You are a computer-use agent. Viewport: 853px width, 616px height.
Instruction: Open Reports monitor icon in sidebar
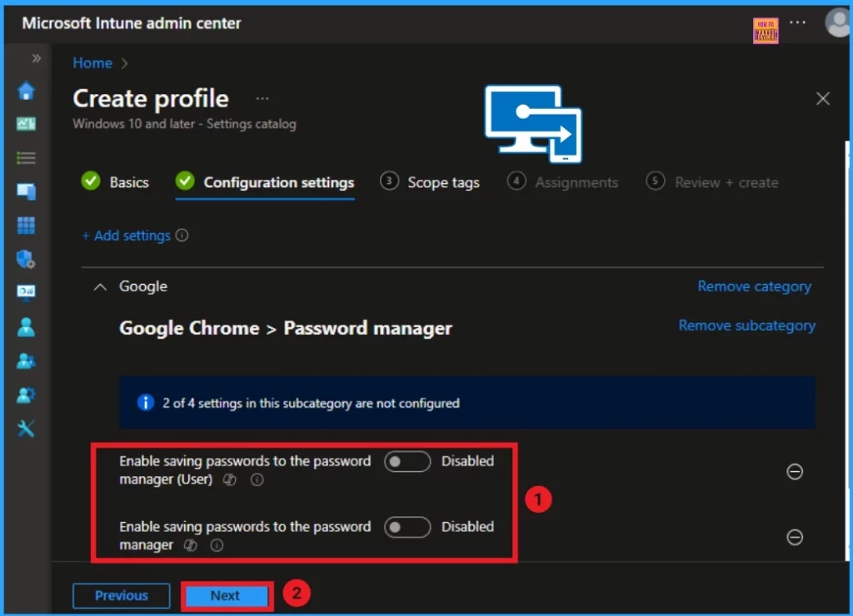click(x=26, y=292)
